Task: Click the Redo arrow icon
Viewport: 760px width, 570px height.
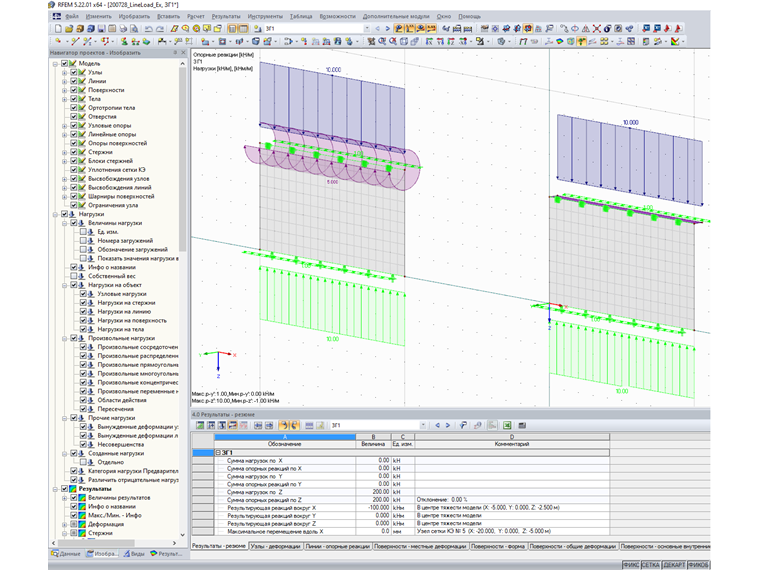Action: click(160, 29)
